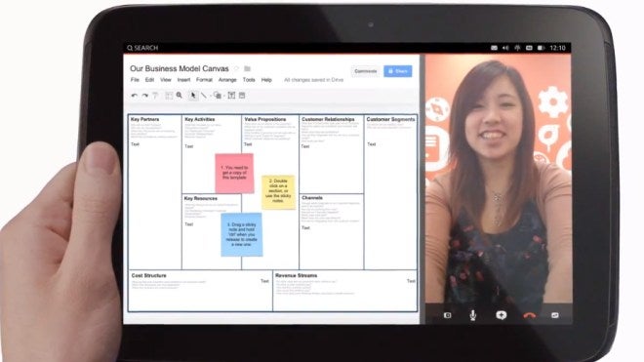Click the Cost Structure heading
Image resolution: width=644 pixels, height=362 pixels.
(x=148, y=275)
